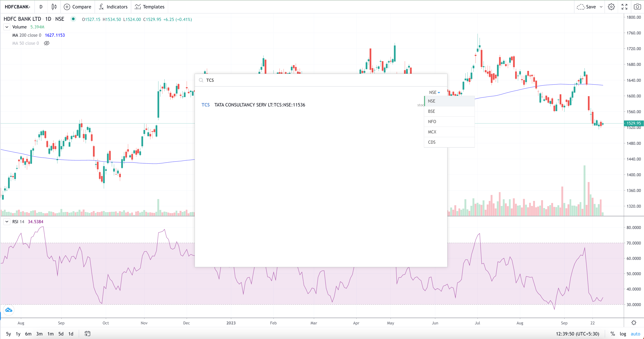Viewport: 644px width, 339px height.
Task: Click the Compare symbols plus icon
Action: coord(67,7)
